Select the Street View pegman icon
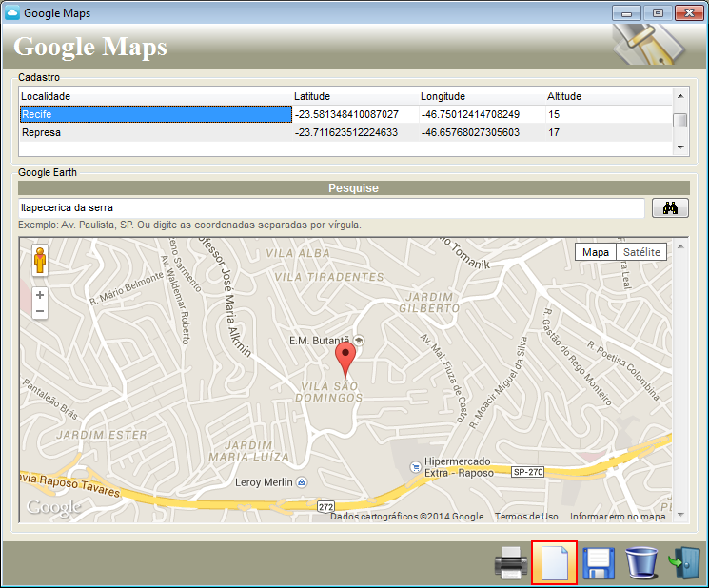The height and width of the screenshot is (588, 709). (40, 261)
